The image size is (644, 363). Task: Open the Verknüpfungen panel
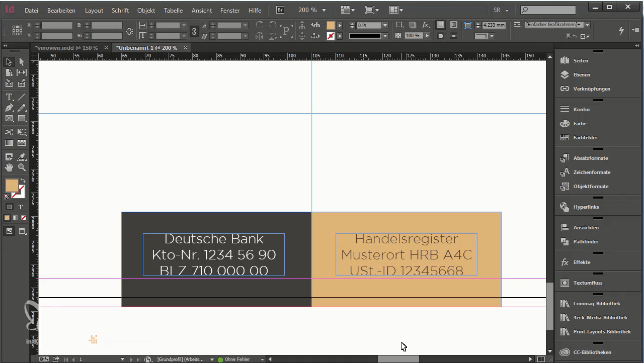[592, 88]
